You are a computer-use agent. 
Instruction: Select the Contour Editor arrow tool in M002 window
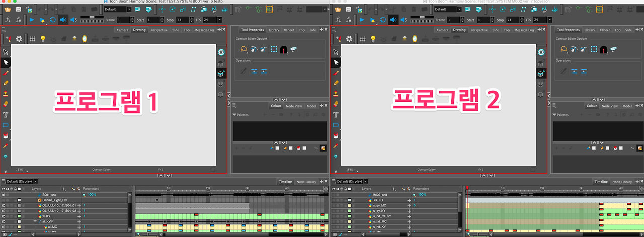click(x=337, y=63)
